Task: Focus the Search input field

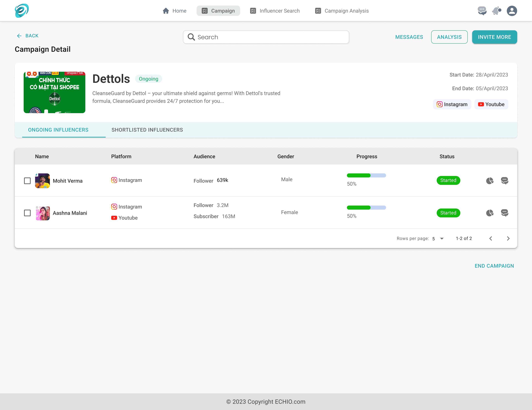Action: [x=266, y=37]
